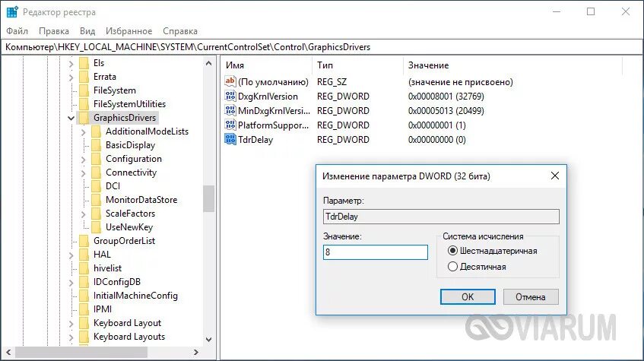
Task: Select the Шестнадцатеричная radio button
Action: tap(452, 251)
